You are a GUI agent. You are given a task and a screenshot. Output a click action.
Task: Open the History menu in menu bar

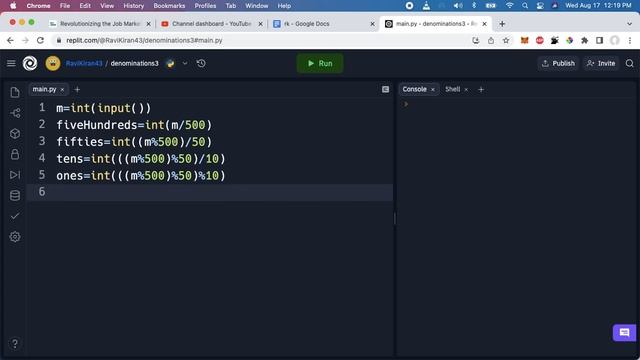[x=133, y=6]
